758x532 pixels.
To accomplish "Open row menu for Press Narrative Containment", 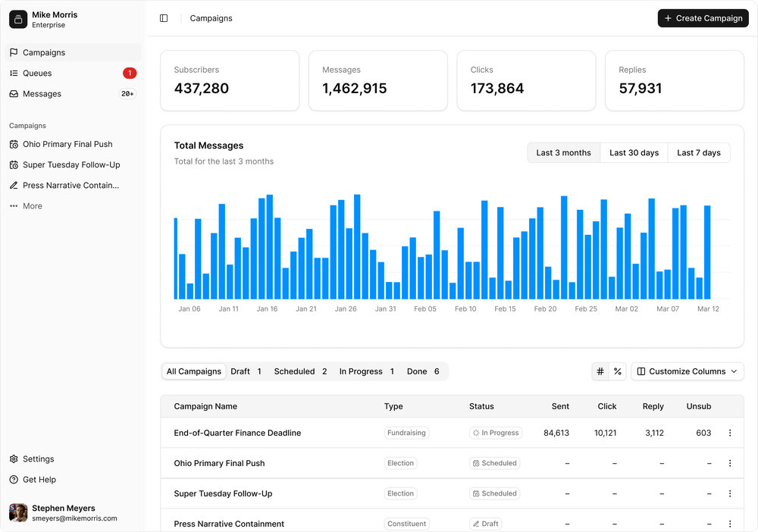I will (x=730, y=524).
